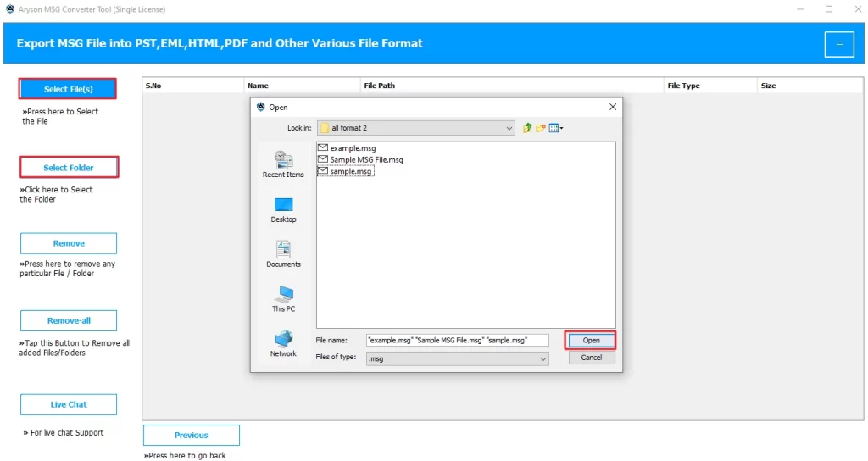Viewport: 868px width, 461px height.
Task: Click the File Type column header
Action: (x=710, y=86)
